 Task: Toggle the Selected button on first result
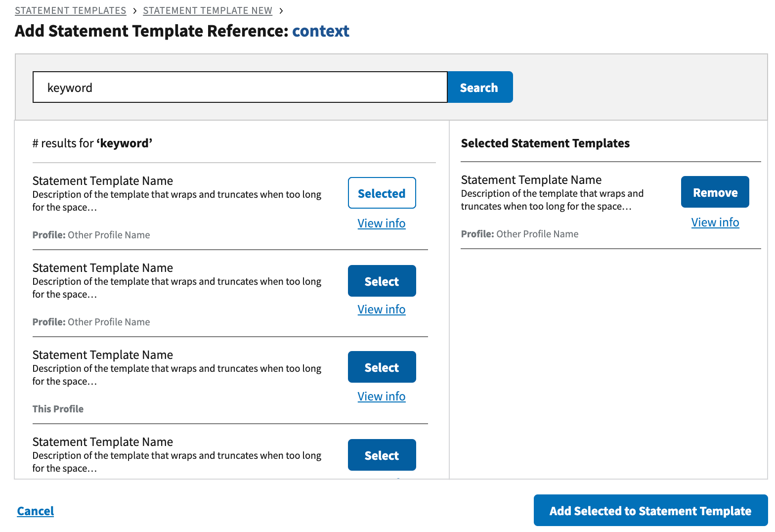tap(382, 193)
